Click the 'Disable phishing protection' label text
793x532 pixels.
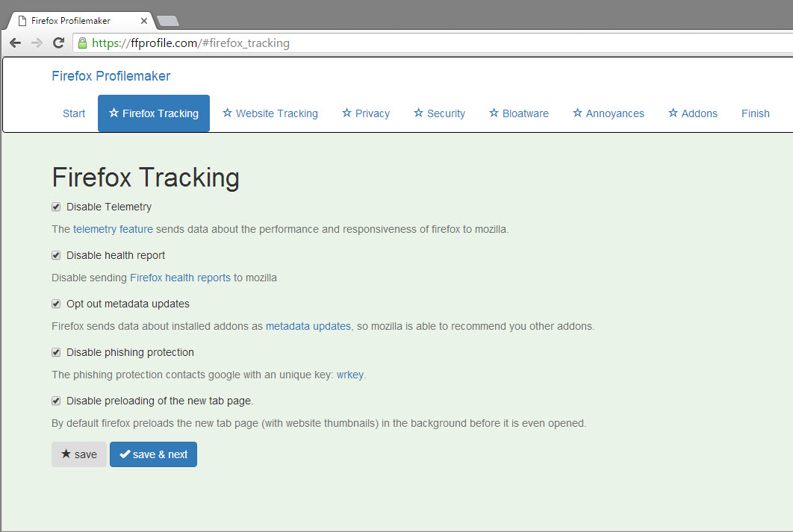(130, 352)
